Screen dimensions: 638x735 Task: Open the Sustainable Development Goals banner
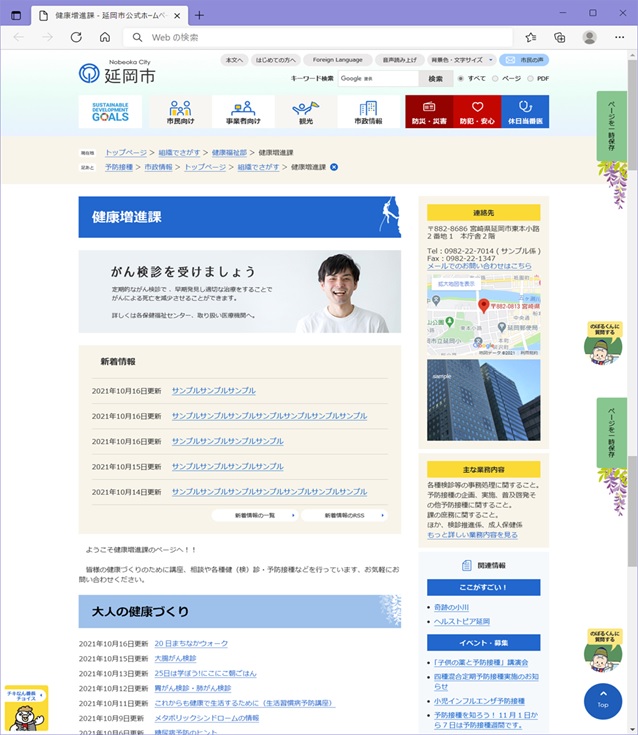pos(110,112)
